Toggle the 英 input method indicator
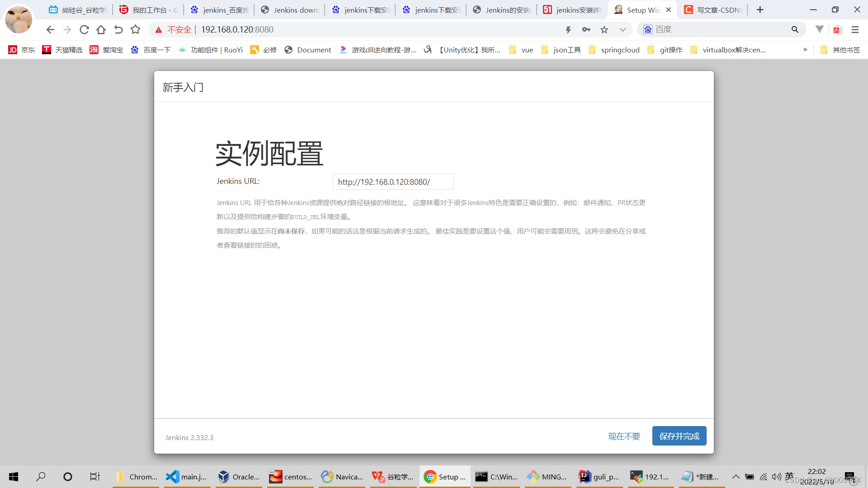The image size is (868, 488). (790, 476)
